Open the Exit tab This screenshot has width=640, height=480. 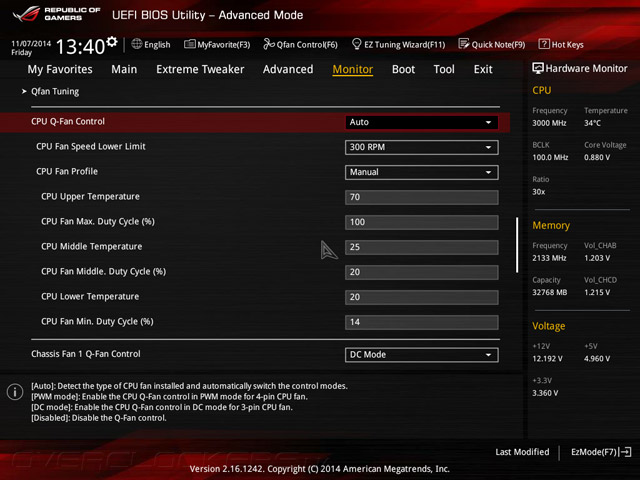483,69
